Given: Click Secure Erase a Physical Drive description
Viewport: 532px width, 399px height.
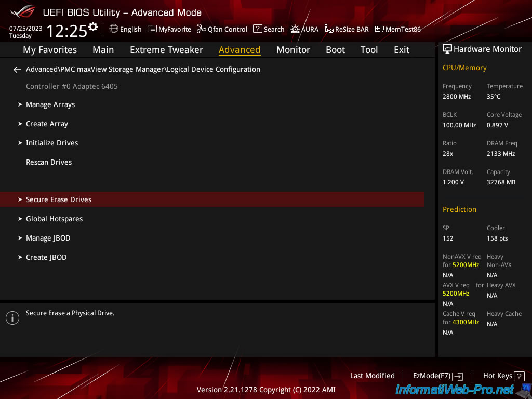Looking at the screenshot, I should [x=70, y=313].
